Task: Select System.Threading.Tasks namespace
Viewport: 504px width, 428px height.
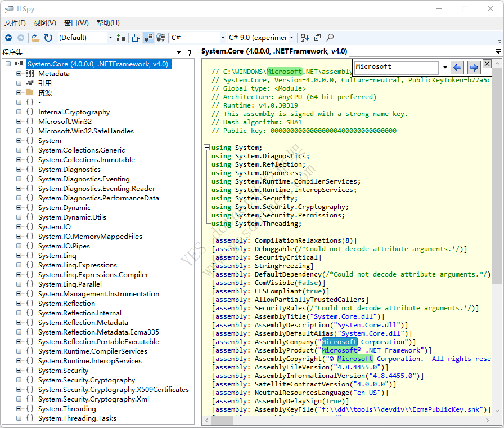Action: (77, 418)
